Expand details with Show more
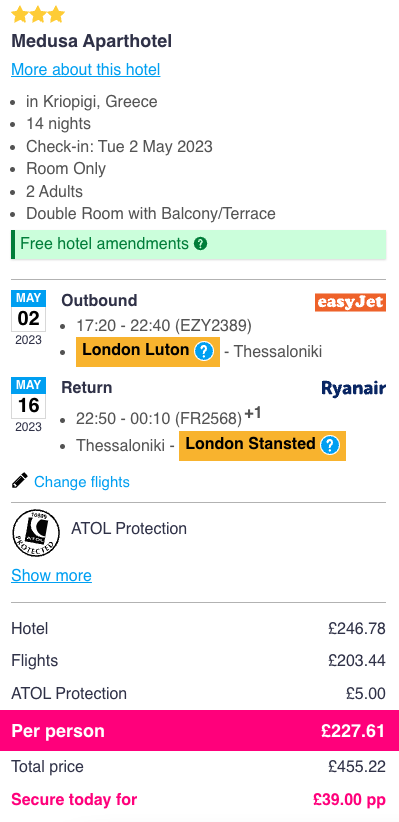 tap(51, 575)
